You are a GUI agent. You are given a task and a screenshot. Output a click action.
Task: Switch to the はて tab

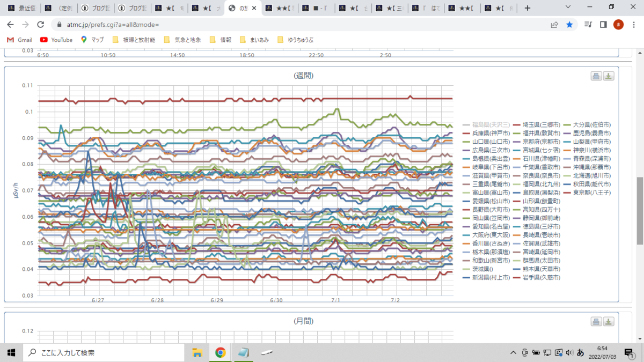(x=426, y=8)
